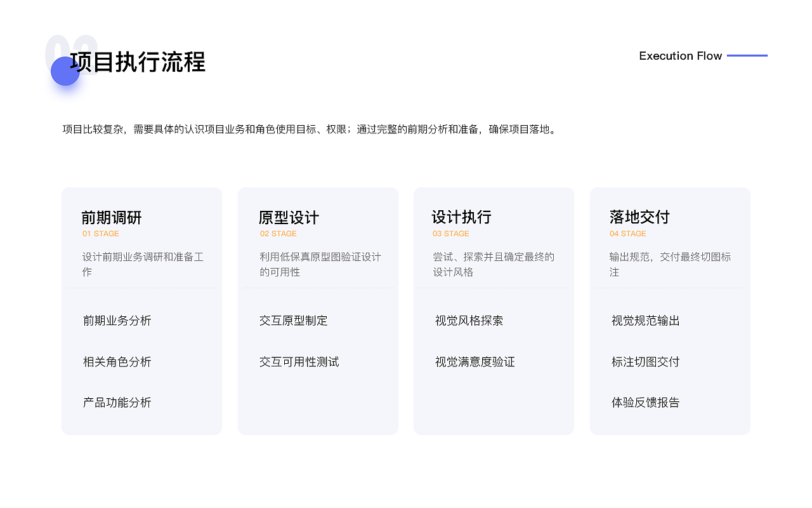Screen dimensions: 812x508
Task: Open the 前期业务分析 item
Action: [x=117, y=321]
